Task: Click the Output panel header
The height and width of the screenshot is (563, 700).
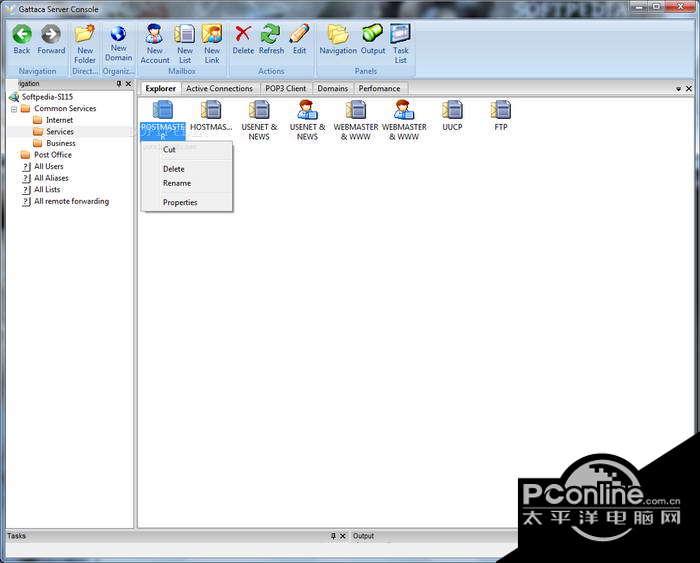Action: pos(363,536)
